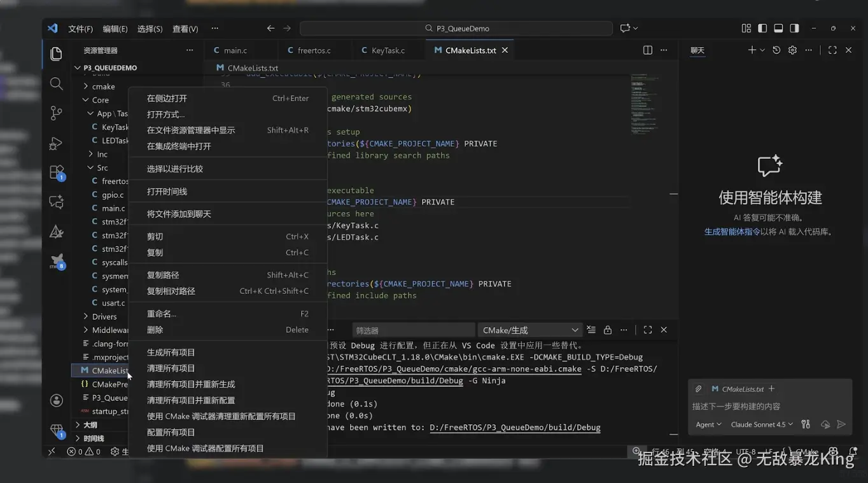Open Explorer more actions ellipsis
Screen dimensions: 868x483
tap(190, 50)
